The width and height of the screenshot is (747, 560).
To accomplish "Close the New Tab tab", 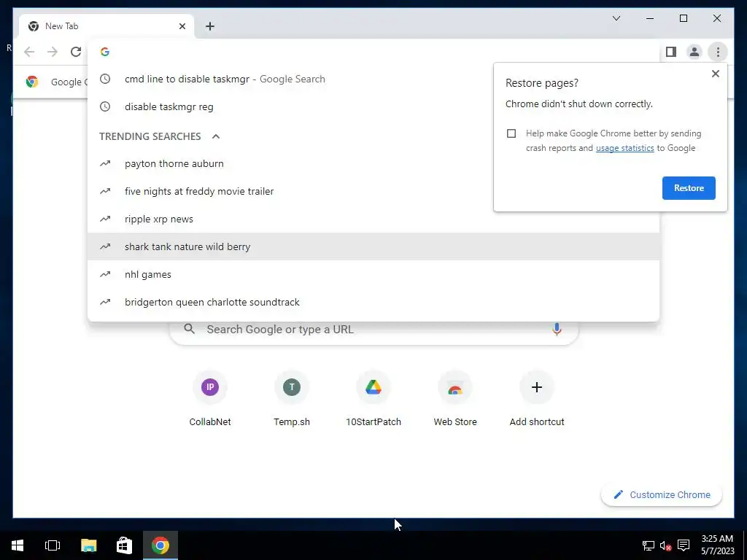I will click(x=182, y=26).
